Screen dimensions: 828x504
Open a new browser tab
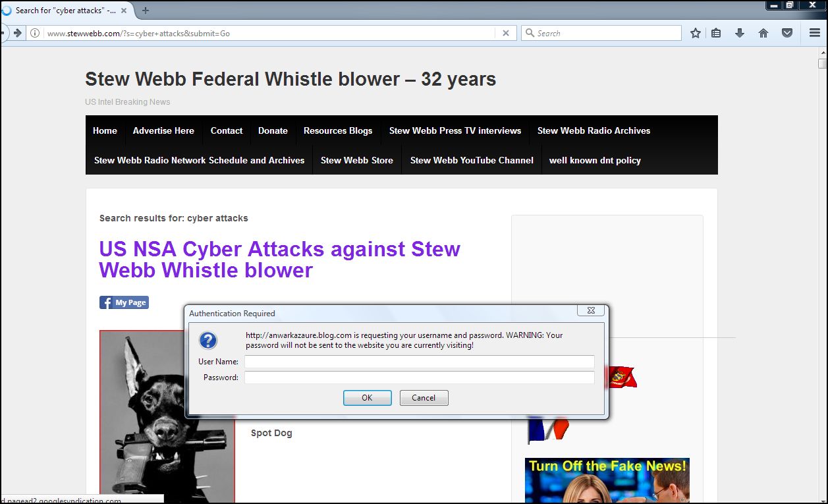[x=146, y=11]
